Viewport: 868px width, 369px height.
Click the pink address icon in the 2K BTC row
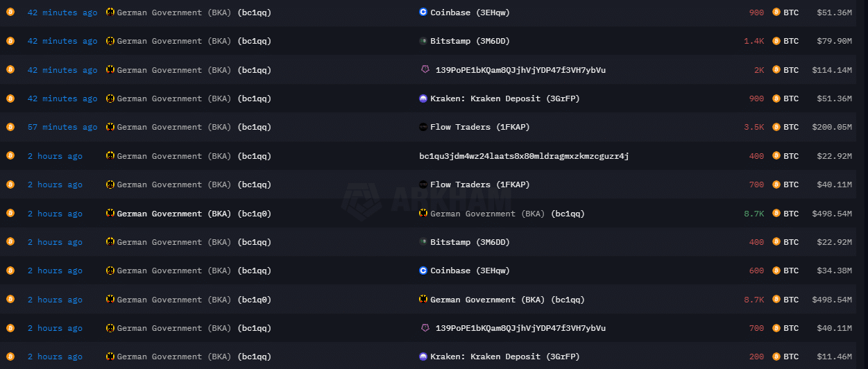point(425,70)
